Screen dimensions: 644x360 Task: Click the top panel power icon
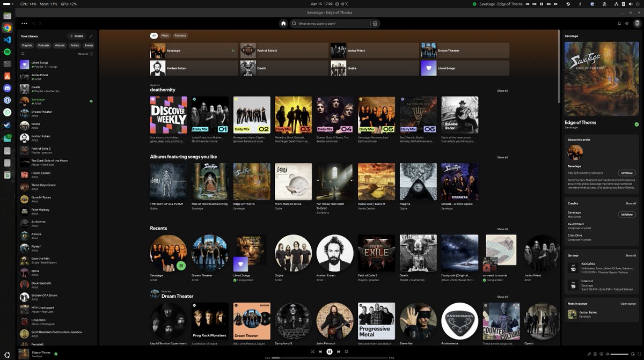638,4
